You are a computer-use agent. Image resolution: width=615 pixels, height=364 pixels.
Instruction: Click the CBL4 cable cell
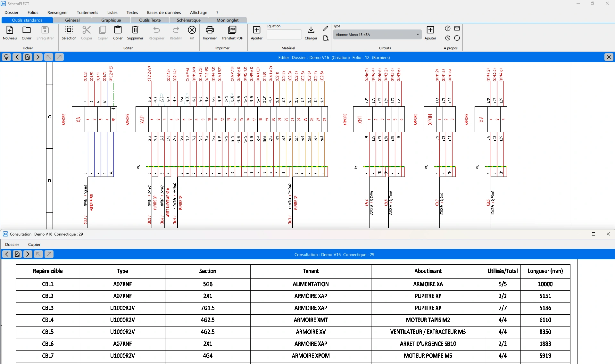(x=48, y=320)
